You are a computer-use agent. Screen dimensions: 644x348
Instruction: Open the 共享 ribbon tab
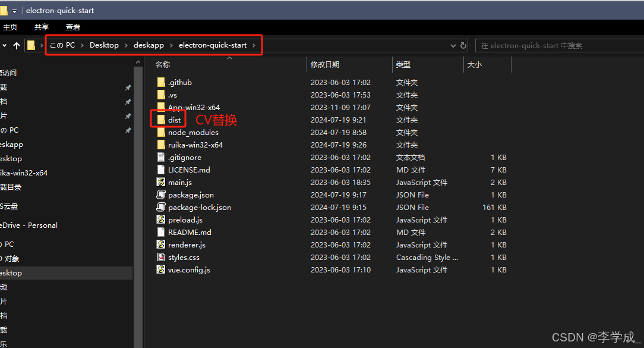pos(41,27)
